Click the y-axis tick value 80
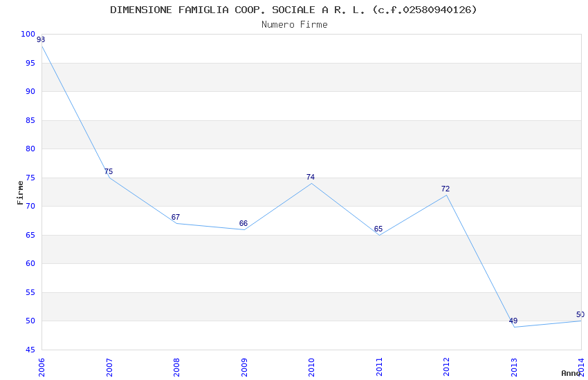Viewport: 588px width, 380px height. coord(30,149)
